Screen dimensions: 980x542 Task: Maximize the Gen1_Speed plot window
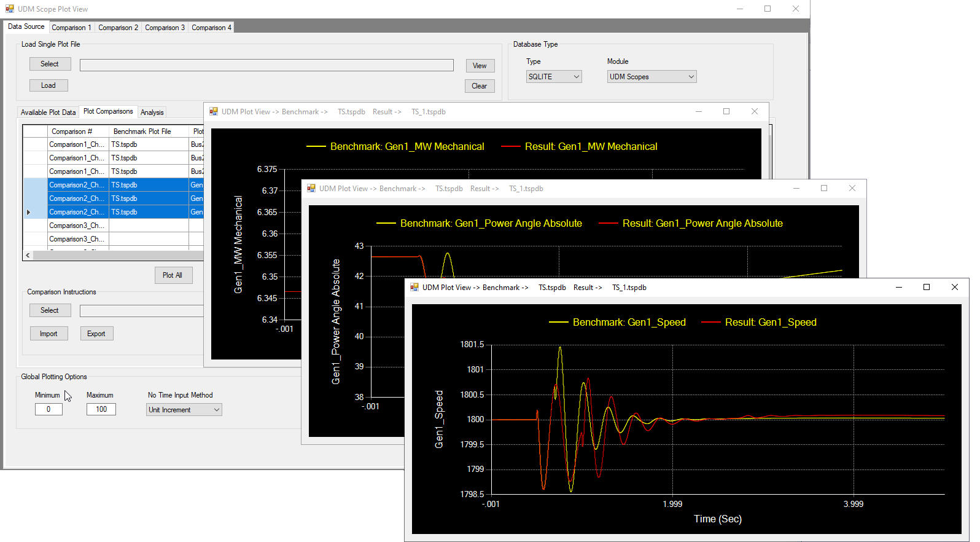tap(927, 287)
